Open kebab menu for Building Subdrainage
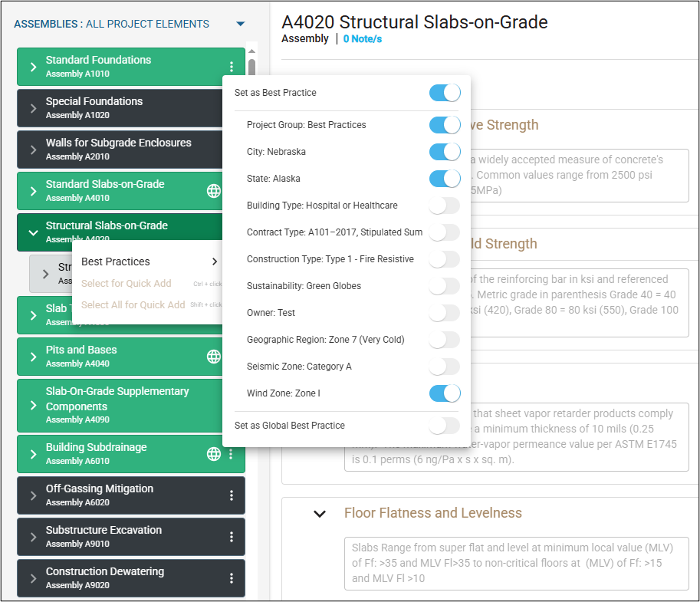 coord(232,454)
